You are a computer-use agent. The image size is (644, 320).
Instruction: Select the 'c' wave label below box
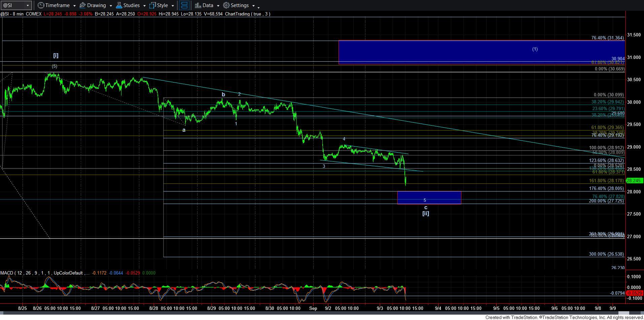(x=426, y=207)
